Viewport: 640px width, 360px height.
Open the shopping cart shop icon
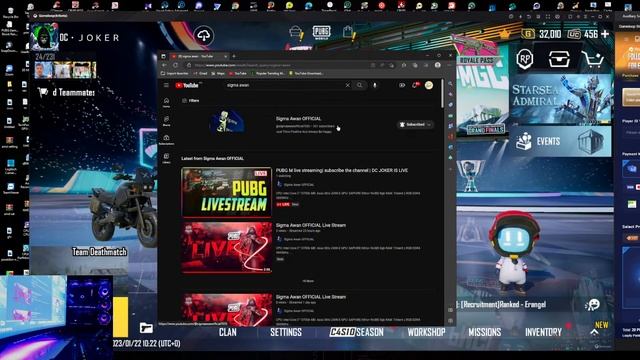(592, 59)
